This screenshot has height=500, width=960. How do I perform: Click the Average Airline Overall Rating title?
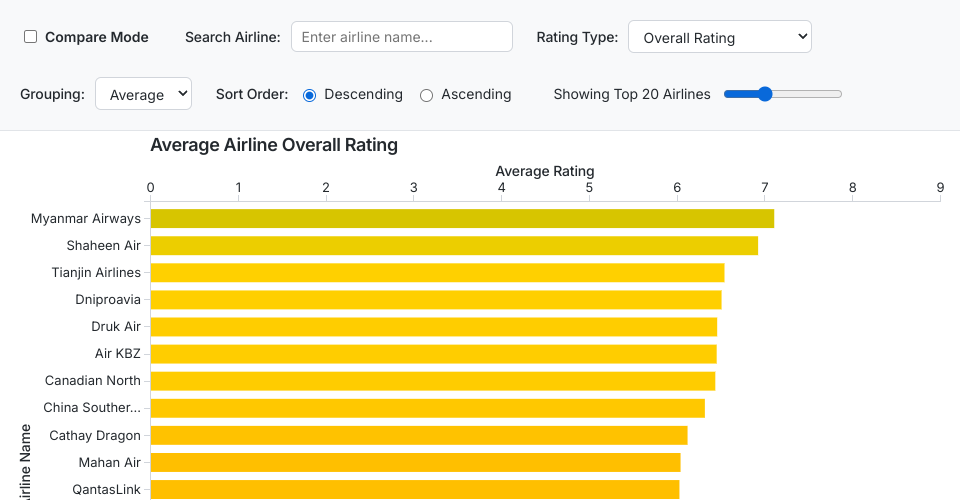(x=274, y=145)
